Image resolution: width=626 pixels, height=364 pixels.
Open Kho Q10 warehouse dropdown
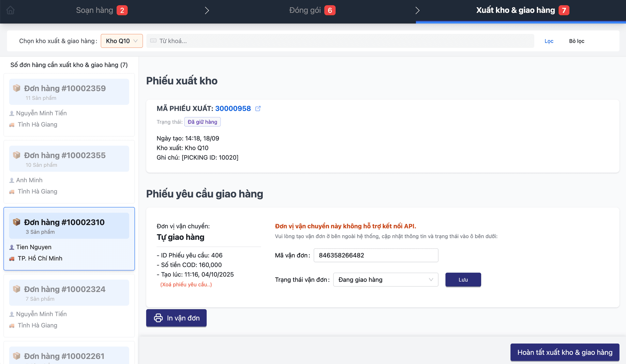click(122, 41)
